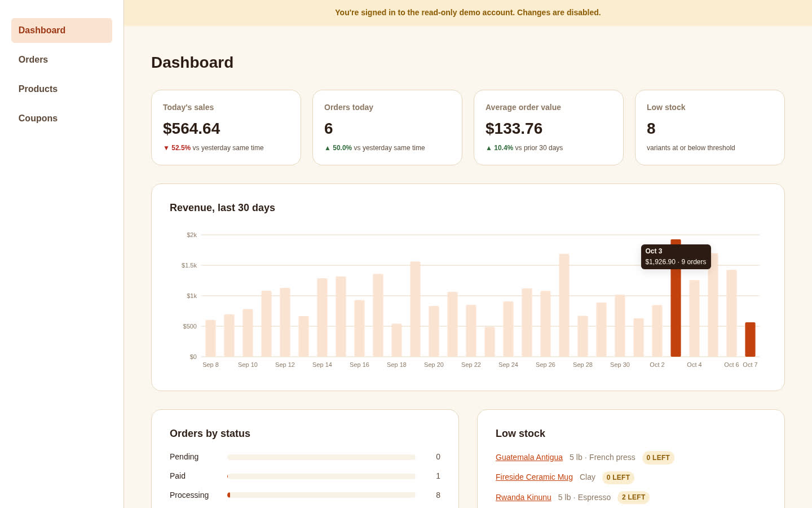Image resolution: width=812 pixels, height=508 pixels.
Task: Click the Low stock card count 8
Action: coord(651,129)
